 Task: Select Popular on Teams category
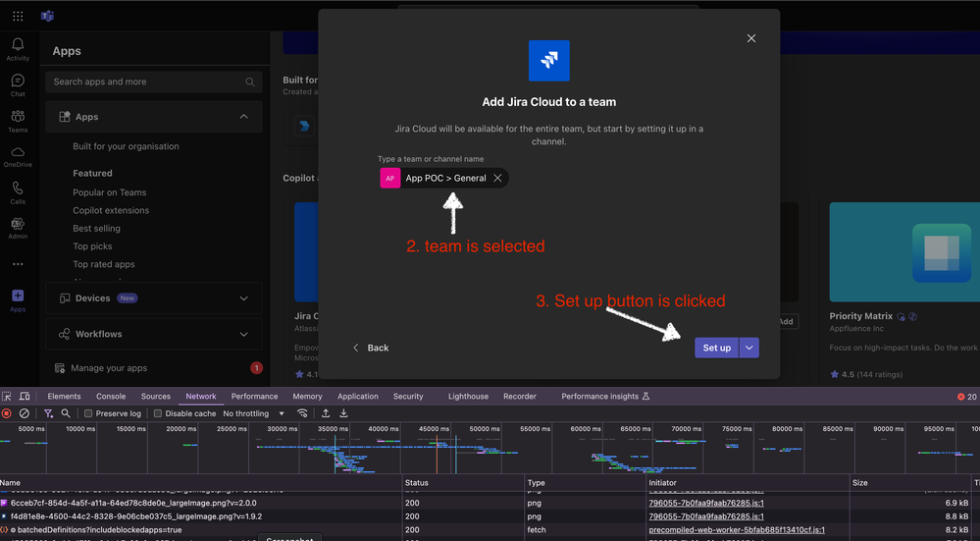(x=109, y=192)
